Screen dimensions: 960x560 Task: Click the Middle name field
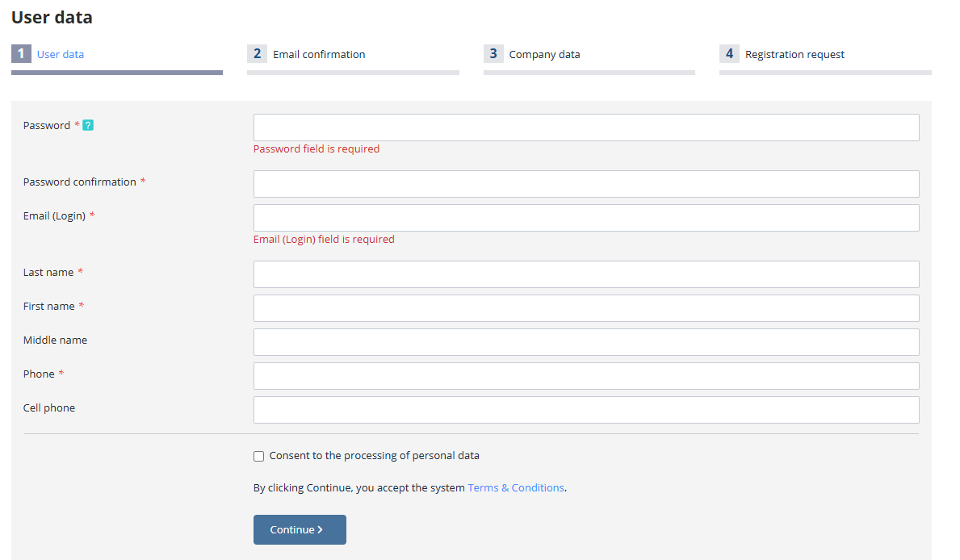[x=586, y=342]
